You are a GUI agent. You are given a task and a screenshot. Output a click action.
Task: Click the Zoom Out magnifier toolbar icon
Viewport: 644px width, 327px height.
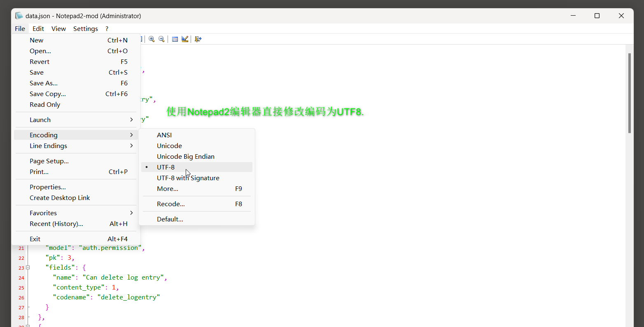pyautogui.click(x=161, y=39)
